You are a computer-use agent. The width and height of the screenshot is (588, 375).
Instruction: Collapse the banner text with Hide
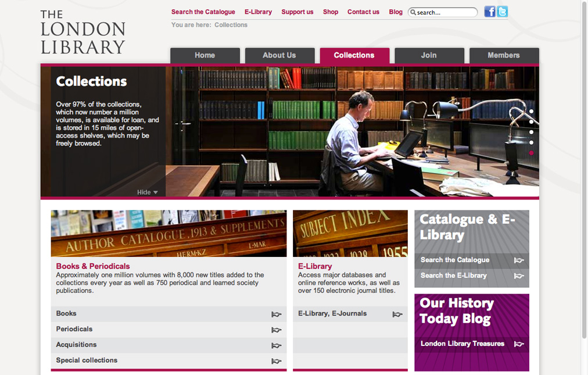[x=148, y=192]
